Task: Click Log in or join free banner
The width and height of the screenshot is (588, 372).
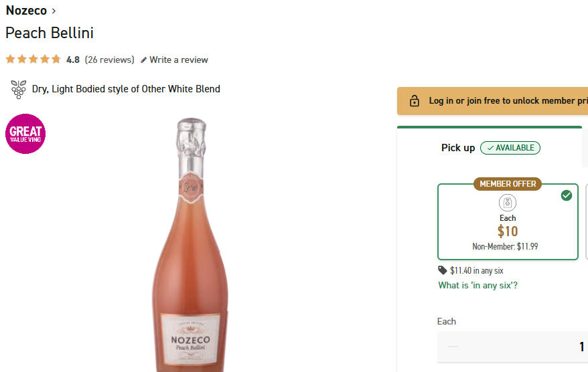Action: pos(502,101)
